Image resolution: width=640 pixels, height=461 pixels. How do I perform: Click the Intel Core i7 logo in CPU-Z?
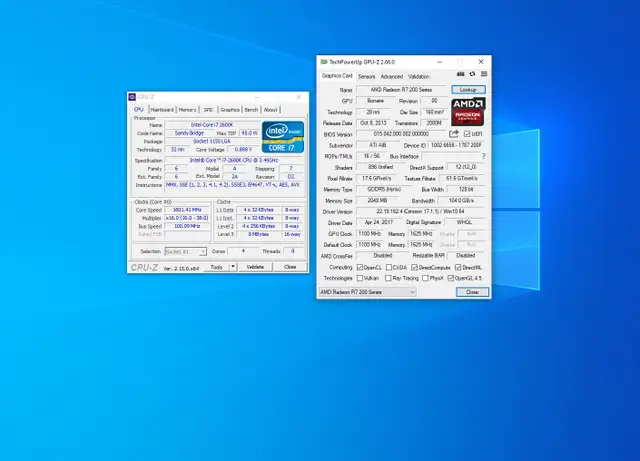[283, 137]
